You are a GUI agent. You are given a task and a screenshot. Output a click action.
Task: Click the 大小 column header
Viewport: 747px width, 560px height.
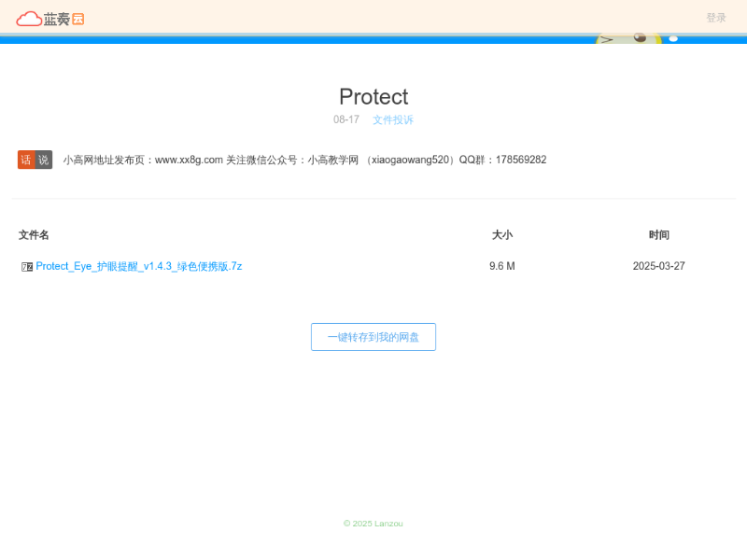[x=502, y=235]
